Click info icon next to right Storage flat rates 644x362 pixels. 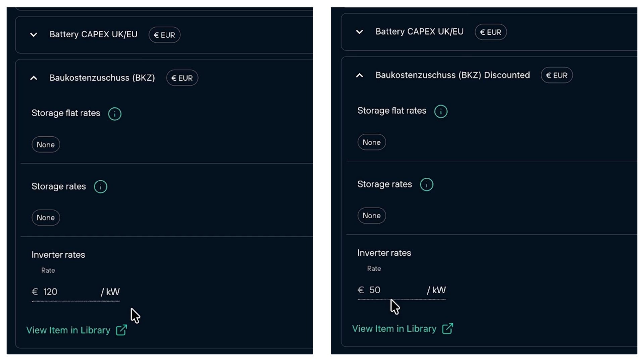point(440,111)
